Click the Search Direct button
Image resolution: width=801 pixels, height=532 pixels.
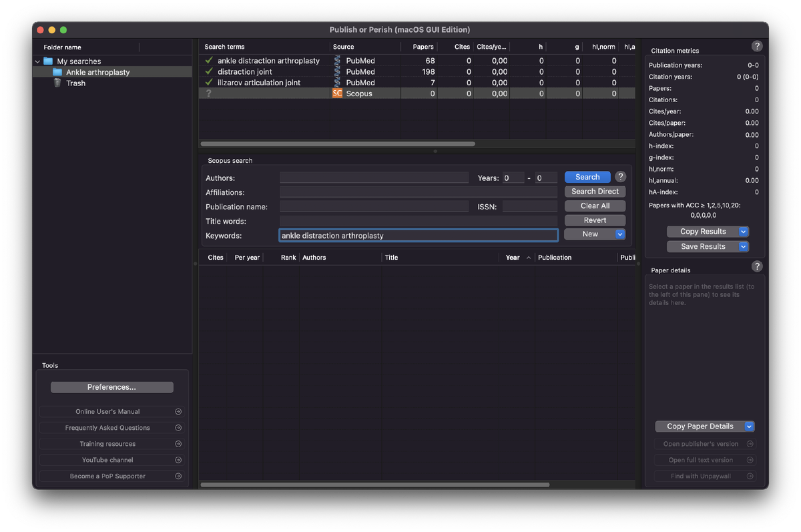[x=595, y=192]
